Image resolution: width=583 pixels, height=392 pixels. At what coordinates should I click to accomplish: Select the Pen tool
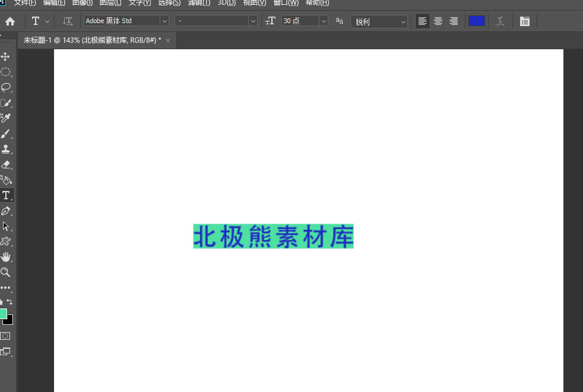pyautogui.click(x=5, y=211)
